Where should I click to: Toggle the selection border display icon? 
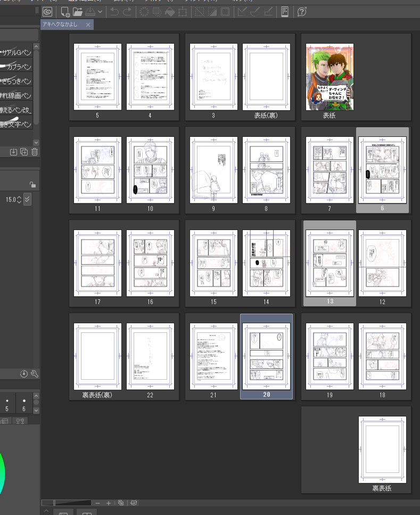[225, 12]
